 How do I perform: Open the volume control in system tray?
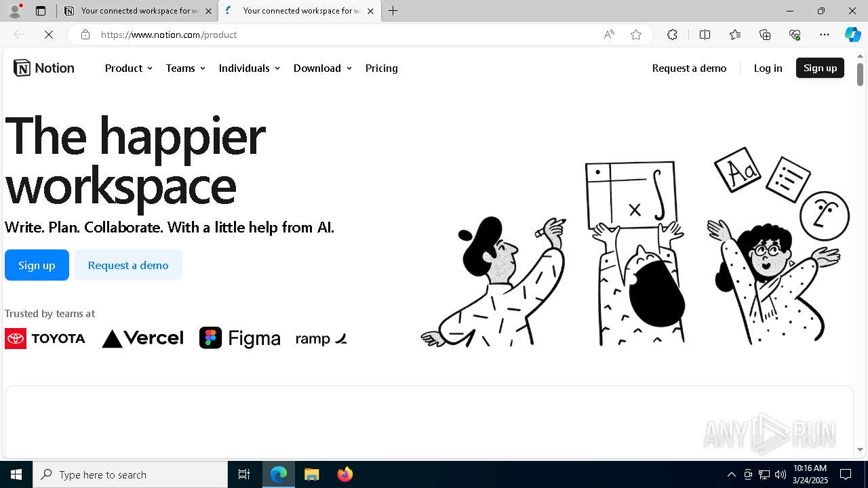[780, 474]
